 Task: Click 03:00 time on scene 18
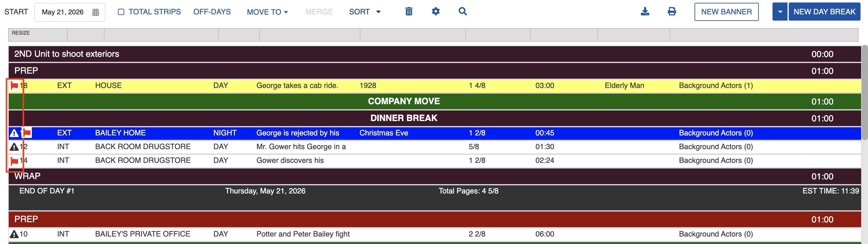click(x=544, y=85)
